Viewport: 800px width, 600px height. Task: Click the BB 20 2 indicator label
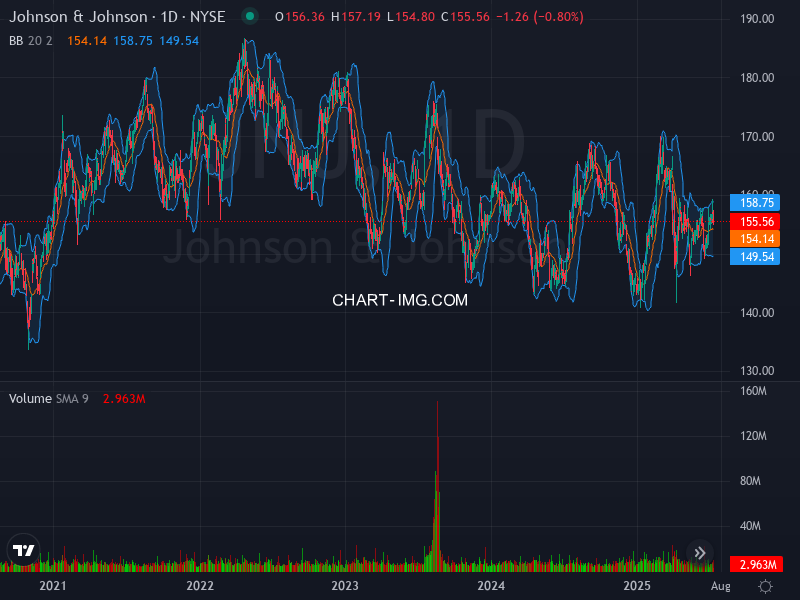[31, 41]
